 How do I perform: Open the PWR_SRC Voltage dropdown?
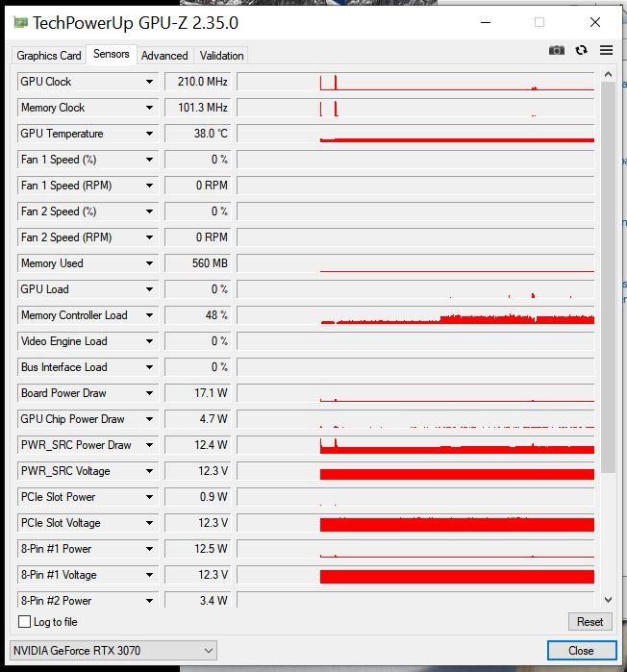pyautogui.click(x=149, y=471)
